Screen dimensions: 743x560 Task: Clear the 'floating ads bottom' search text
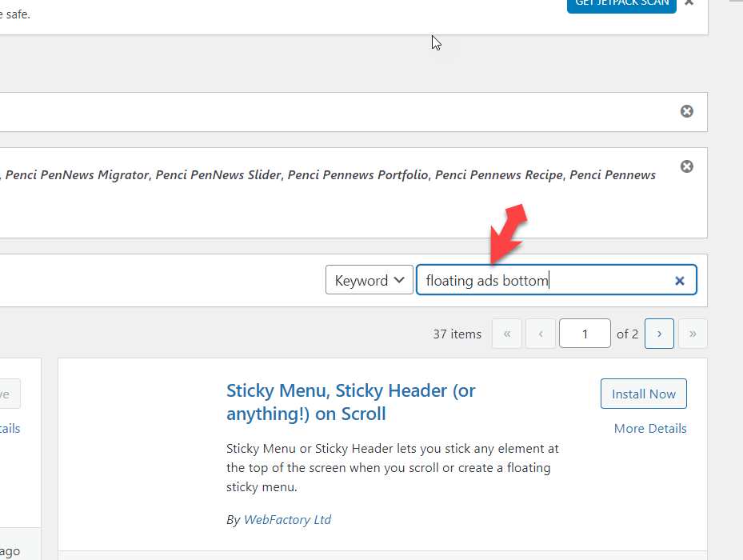tap(679, 281)
